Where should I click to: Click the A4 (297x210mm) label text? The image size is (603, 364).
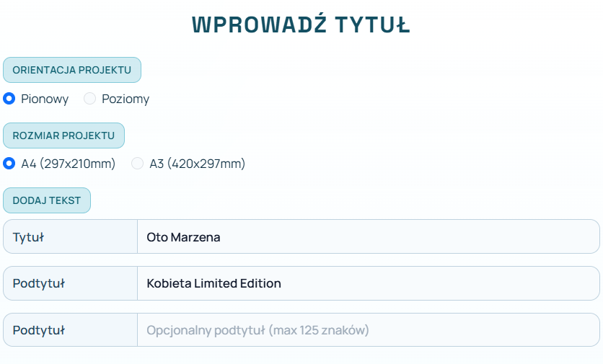tap(69, 164)
